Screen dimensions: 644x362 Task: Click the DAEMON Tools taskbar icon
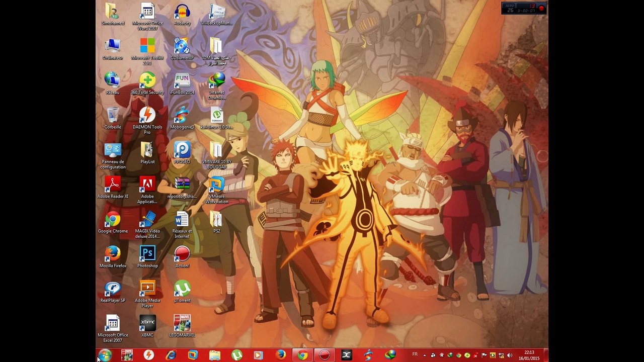(x=148, y=355)
